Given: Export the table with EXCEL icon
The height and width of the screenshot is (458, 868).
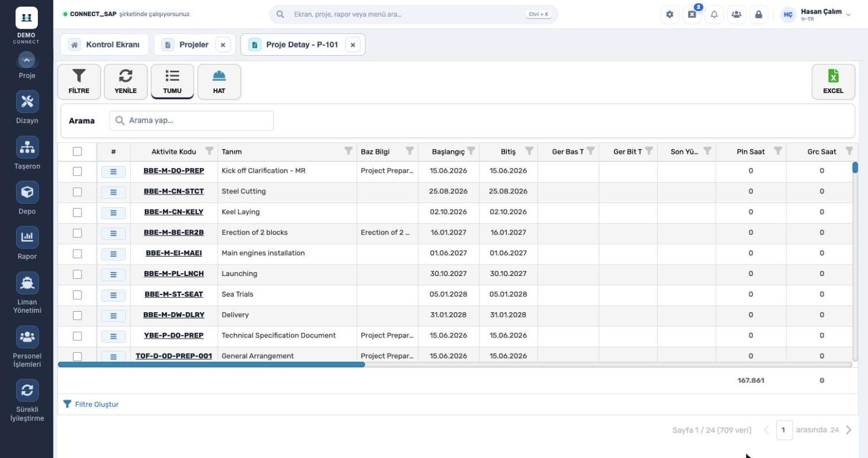Looking at the screenshot, I should (x=833, y=81).
